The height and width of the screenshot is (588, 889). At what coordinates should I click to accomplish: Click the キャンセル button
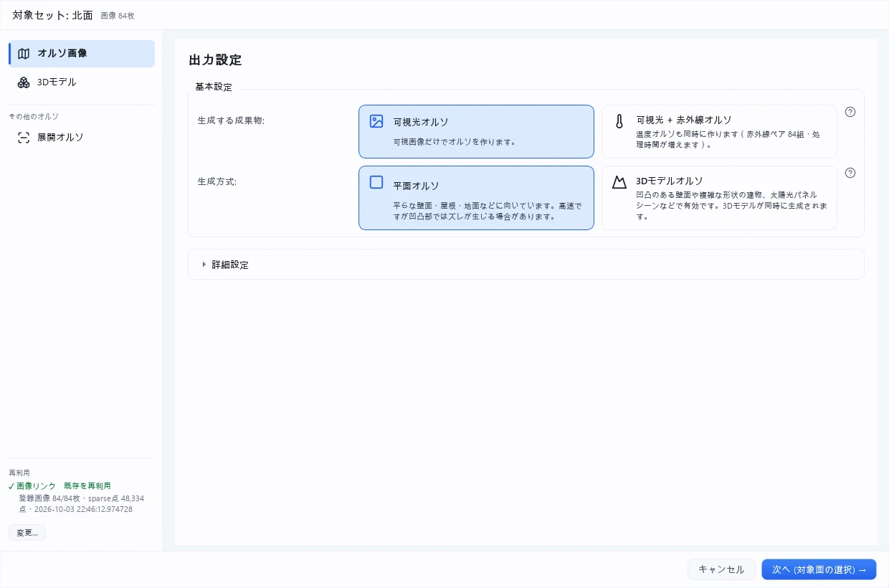pos(721,569)
